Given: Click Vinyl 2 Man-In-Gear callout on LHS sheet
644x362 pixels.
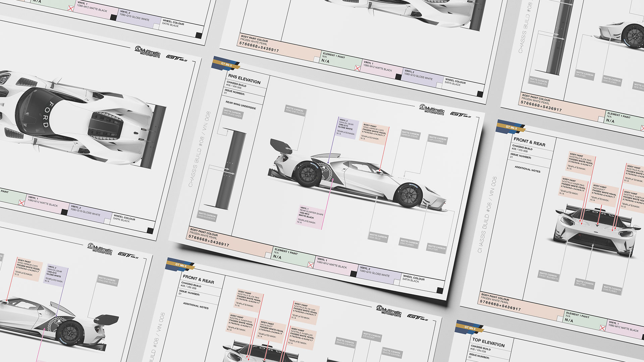Looking at the screenshot, I should [x=56, y=274].
